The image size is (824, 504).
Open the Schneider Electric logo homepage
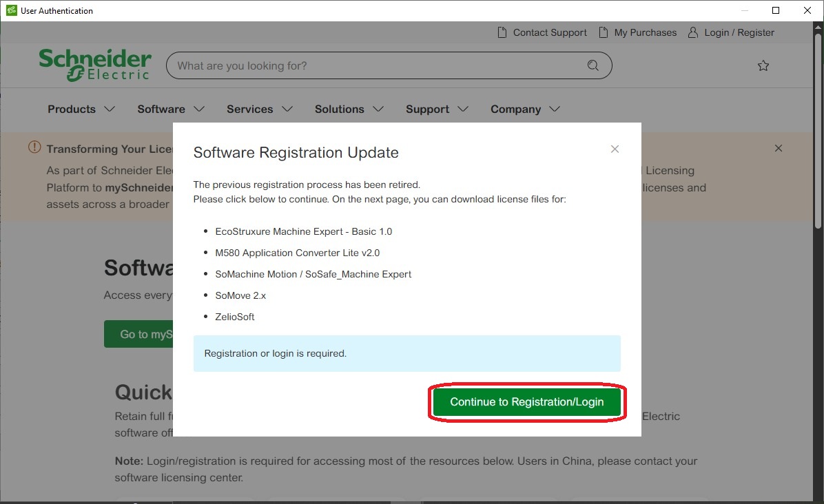coord(95,65)
